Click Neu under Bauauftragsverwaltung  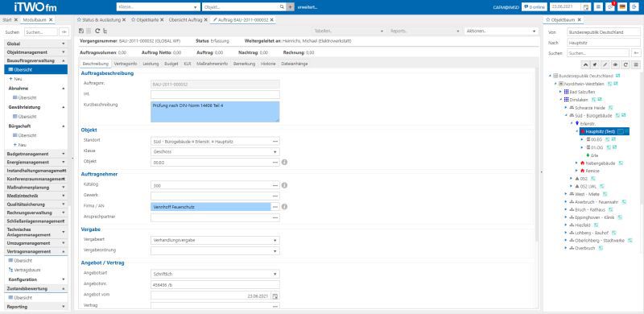(x=18, y=79)
